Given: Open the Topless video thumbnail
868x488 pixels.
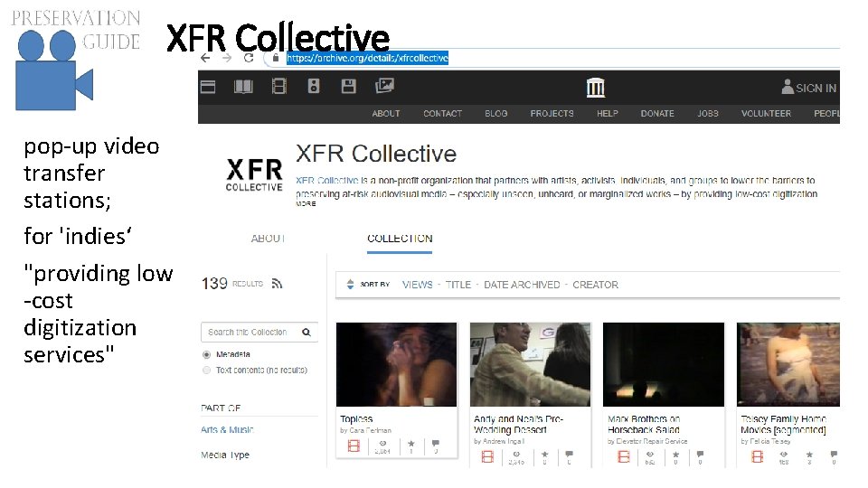Looking at the screenshot, I should coord(396,364).
